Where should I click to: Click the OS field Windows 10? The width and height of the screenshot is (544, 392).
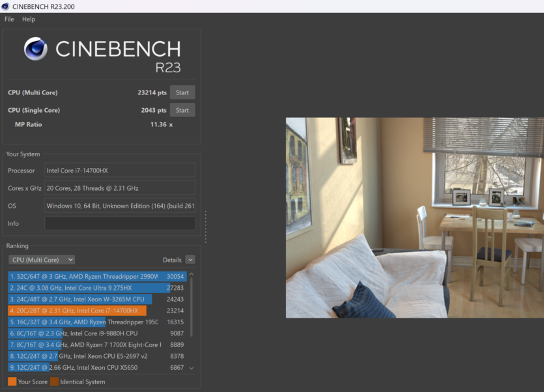click(120, 206)
